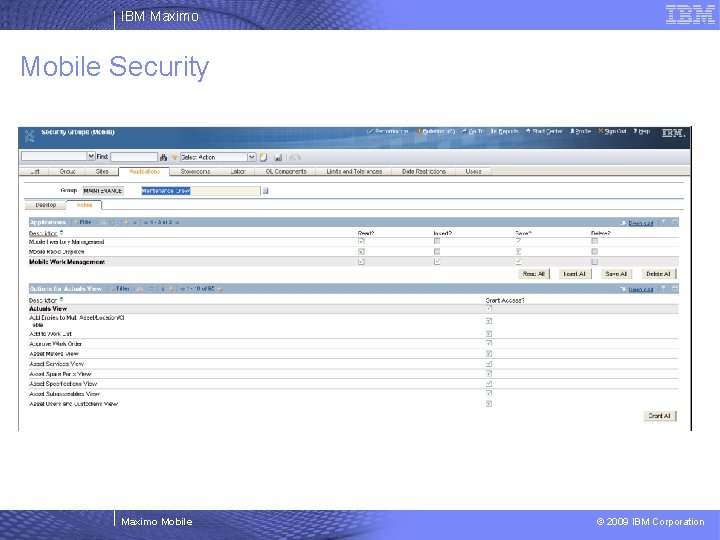
Task: Select the Mobile Inventory Management row
Action: point(353,242)
